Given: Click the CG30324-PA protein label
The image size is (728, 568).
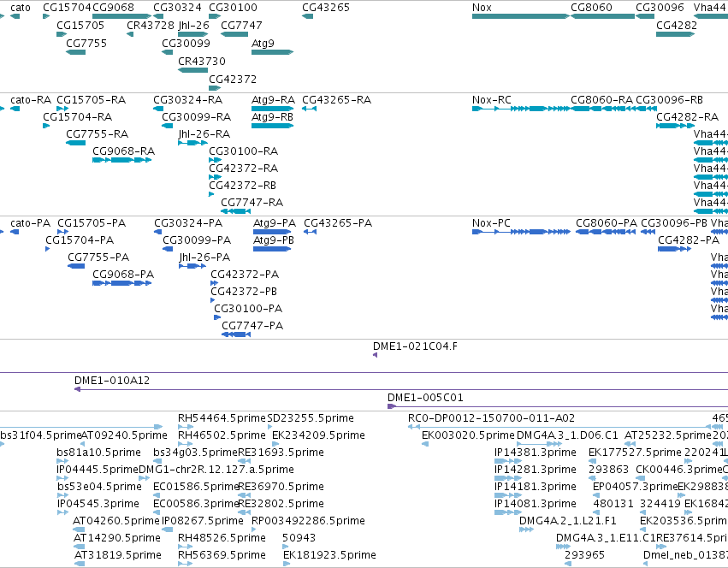Looking at the screenshot, I should [188, 223].
